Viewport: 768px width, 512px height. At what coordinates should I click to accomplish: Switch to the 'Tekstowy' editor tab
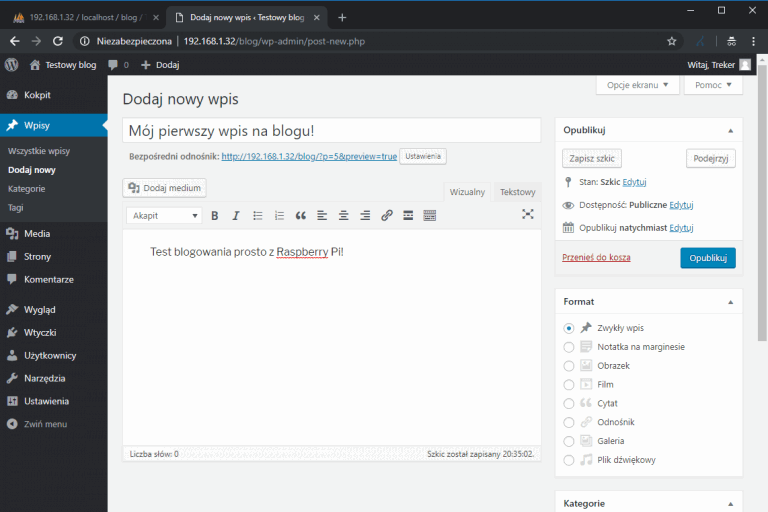pos(517,192)
